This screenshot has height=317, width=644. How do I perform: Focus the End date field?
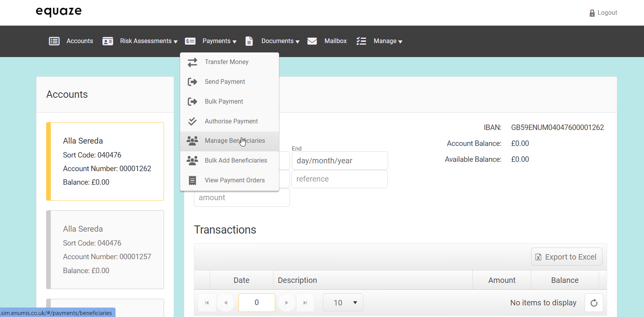[340, 161]
